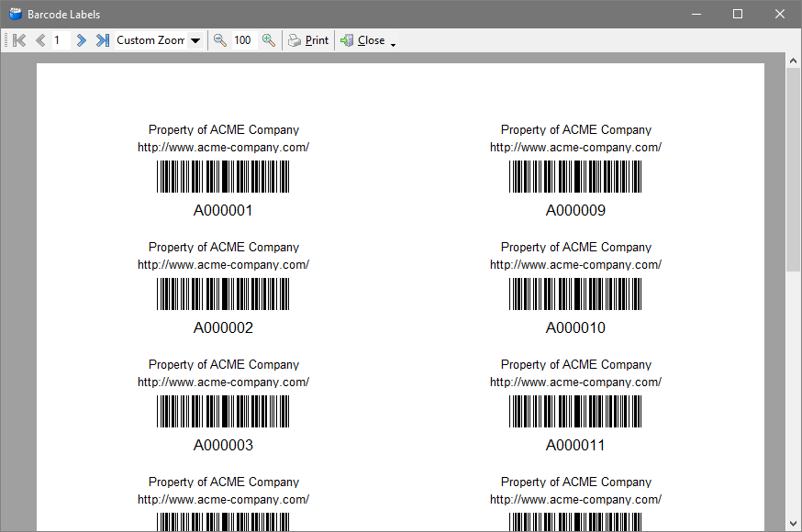Screen dimensions: 802x532
Task: Click the Barcode Labels app icon in the title bar
Action: click(x=16, y=14)
